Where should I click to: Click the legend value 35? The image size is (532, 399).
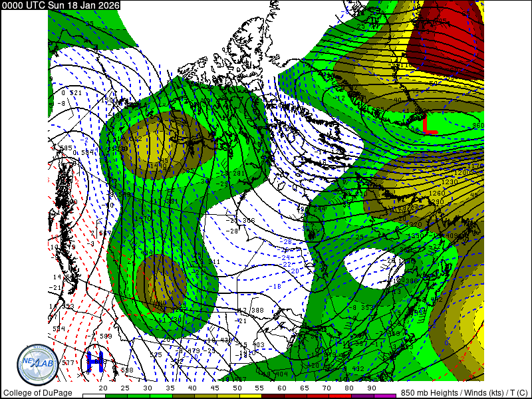point(170,388)
